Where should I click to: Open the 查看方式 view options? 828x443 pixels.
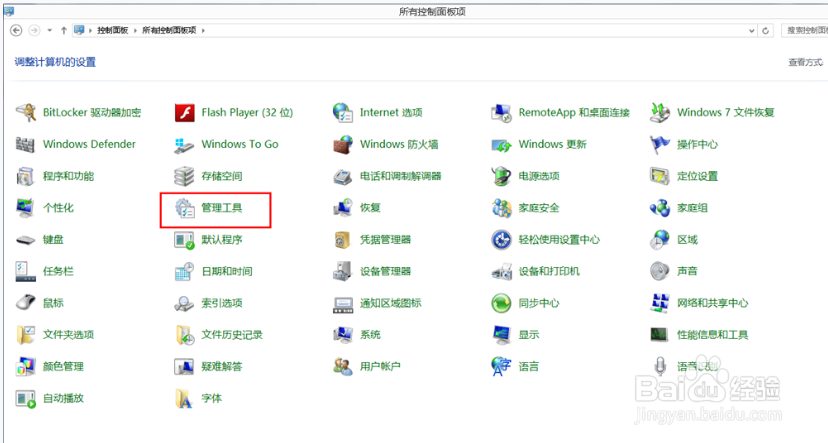pyautogui.click(x=805, y=62)
